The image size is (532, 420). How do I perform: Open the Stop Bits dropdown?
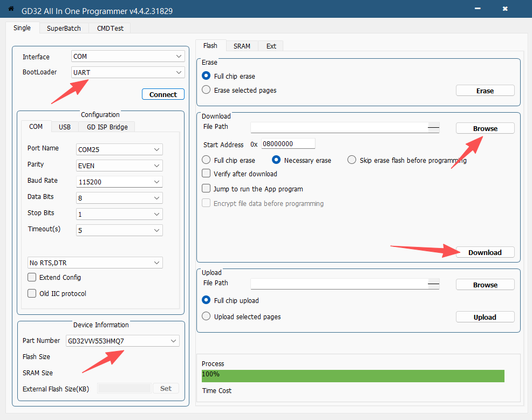(x=119, y=214)
